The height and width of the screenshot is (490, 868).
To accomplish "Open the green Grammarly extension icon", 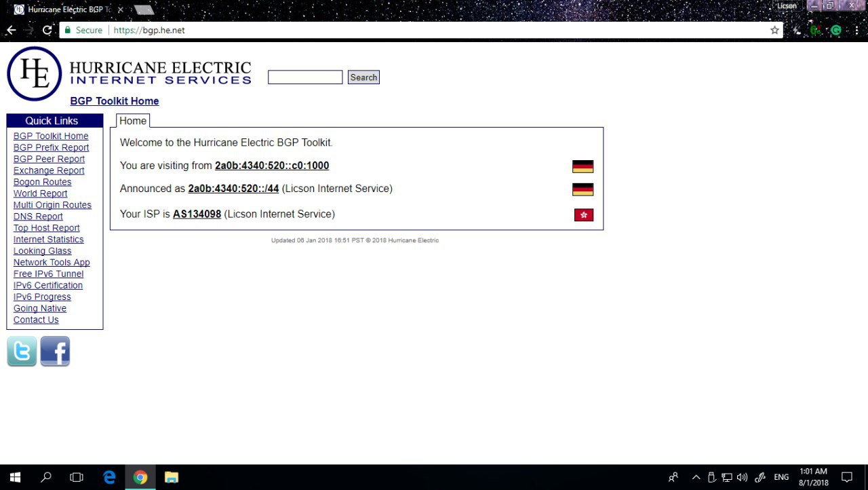I will coord(836,31).
